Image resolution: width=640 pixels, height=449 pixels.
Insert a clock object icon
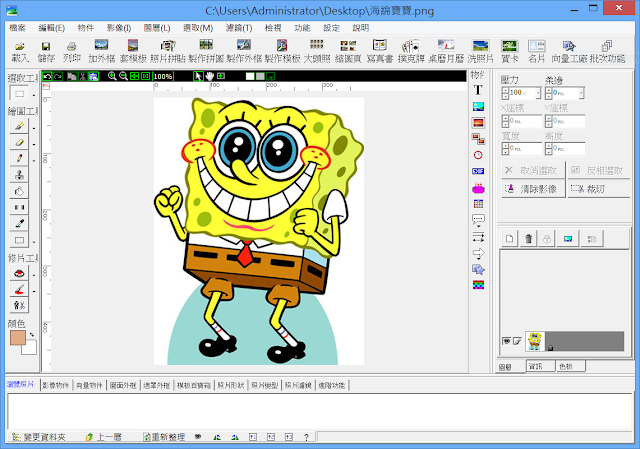pyautogui.click(x=478, y=155)
